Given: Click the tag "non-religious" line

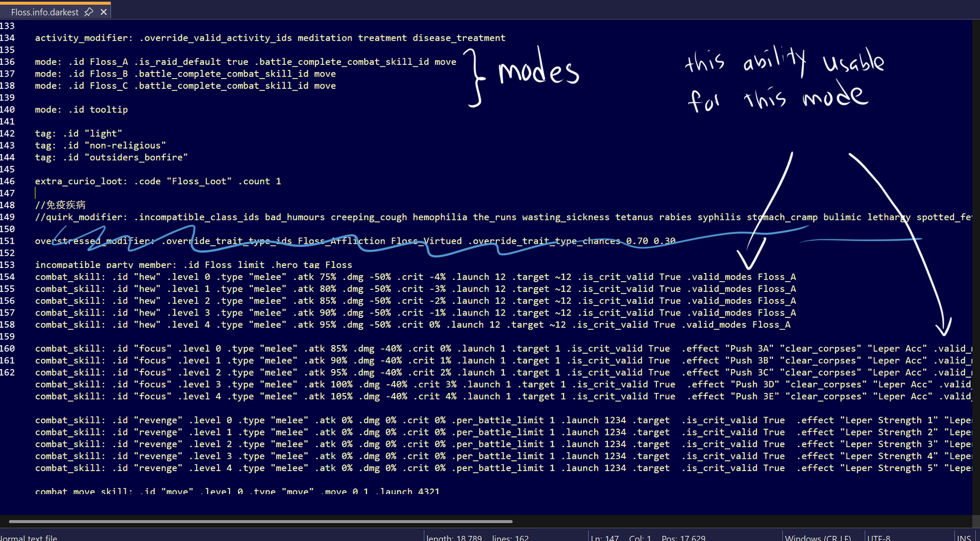Looking at the screenshot, I should 101,145.
